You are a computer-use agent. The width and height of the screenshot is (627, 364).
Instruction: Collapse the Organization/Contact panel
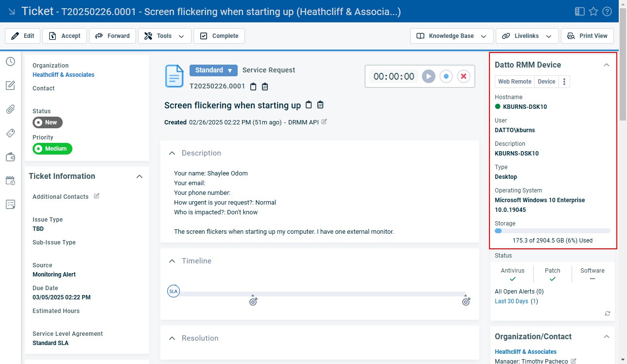coord(606,336)
